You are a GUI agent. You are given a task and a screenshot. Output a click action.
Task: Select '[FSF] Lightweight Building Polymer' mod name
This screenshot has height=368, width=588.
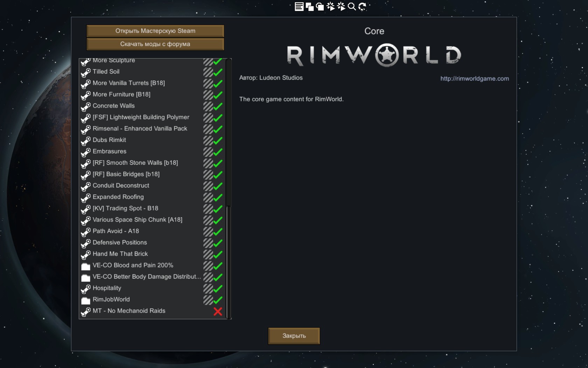pos(141,117)
